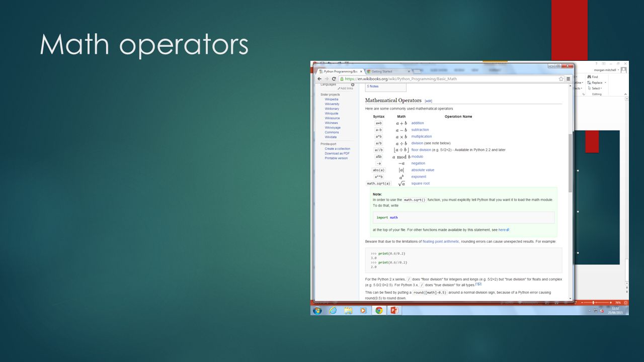The image size is (644, 362).
Task: Close the Python Programming browser tab
Action: coord(361,71)
